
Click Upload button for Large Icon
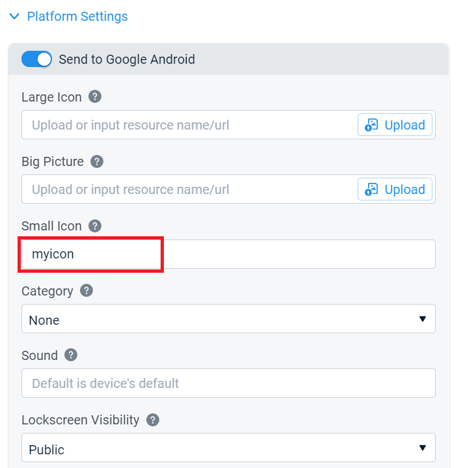[395, 125]
